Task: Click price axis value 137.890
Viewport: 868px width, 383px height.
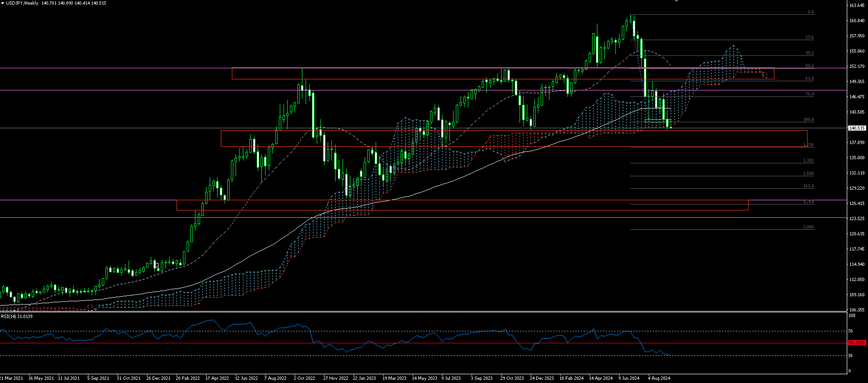Action: [857, 143]
